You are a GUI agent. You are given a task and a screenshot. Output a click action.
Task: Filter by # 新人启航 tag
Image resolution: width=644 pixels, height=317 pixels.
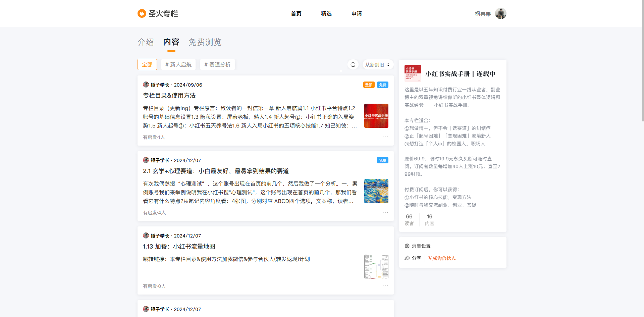click(178, 65)
